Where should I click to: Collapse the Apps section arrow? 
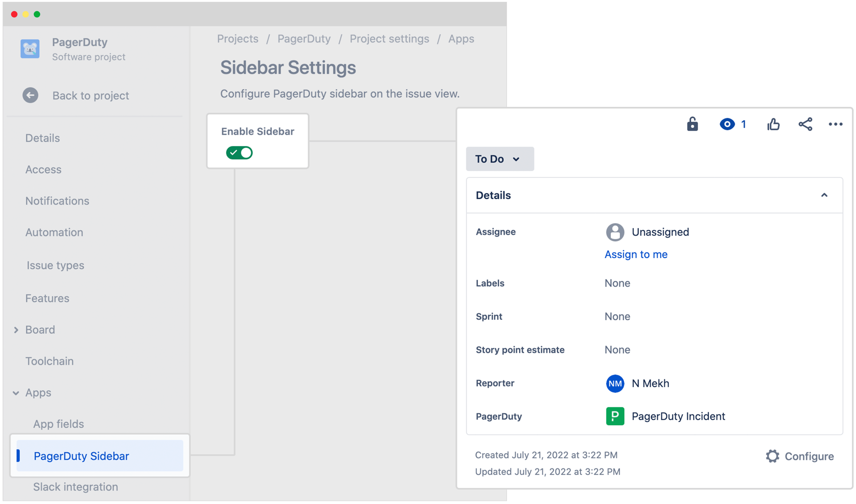(16, 393)
